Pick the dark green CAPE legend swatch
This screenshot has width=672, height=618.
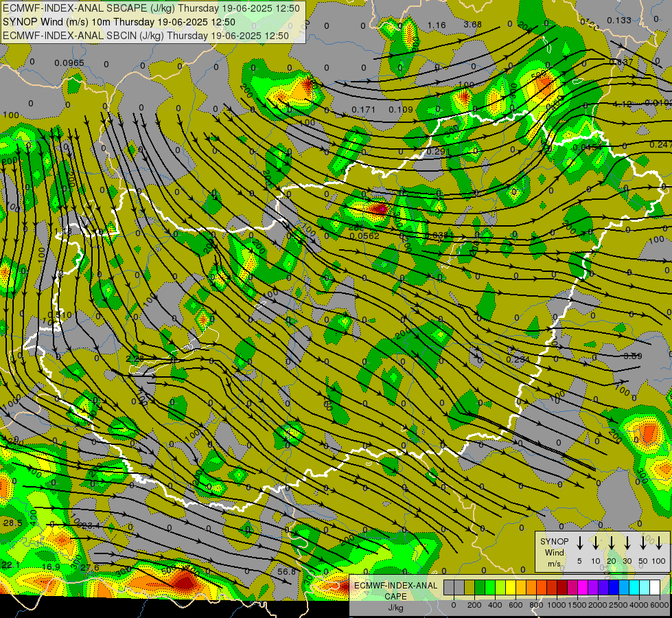(480, 587)
